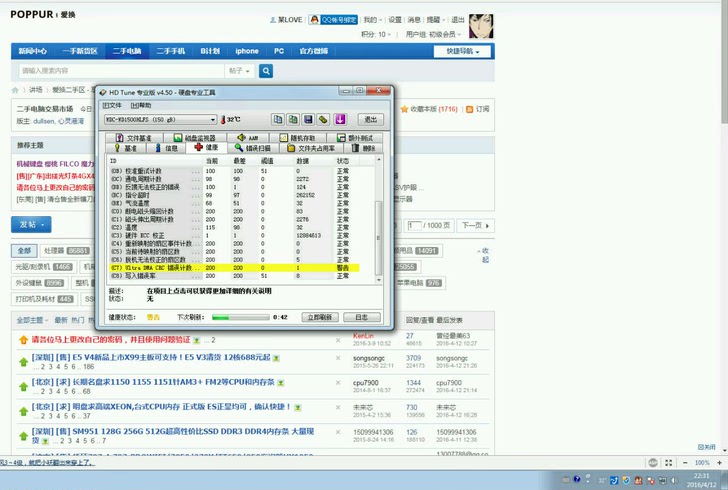Click the 状态 column header in HD Tune

point(343,161)
